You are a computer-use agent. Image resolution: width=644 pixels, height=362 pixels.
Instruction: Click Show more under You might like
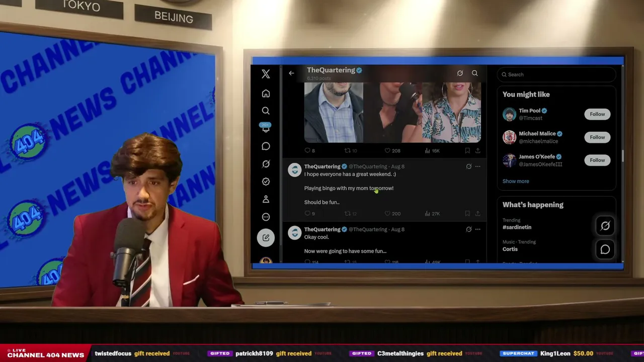pos(516,181)
